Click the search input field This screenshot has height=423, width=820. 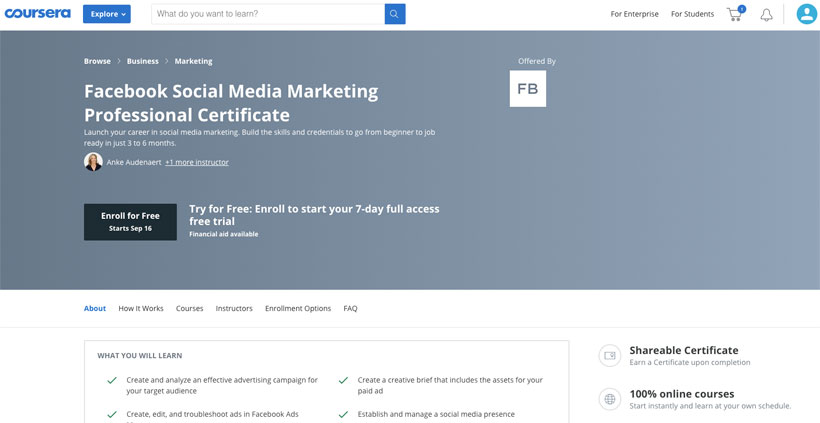click(x=267, y=14)
